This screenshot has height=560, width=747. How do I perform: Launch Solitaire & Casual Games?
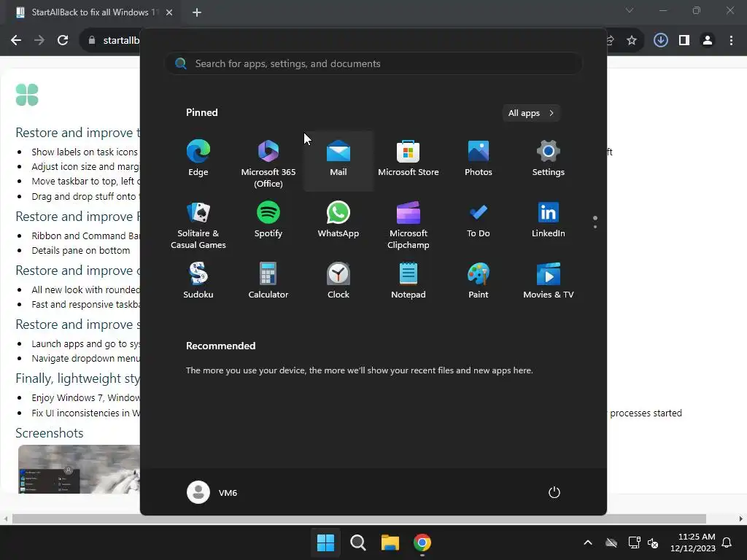coord(198,224)
